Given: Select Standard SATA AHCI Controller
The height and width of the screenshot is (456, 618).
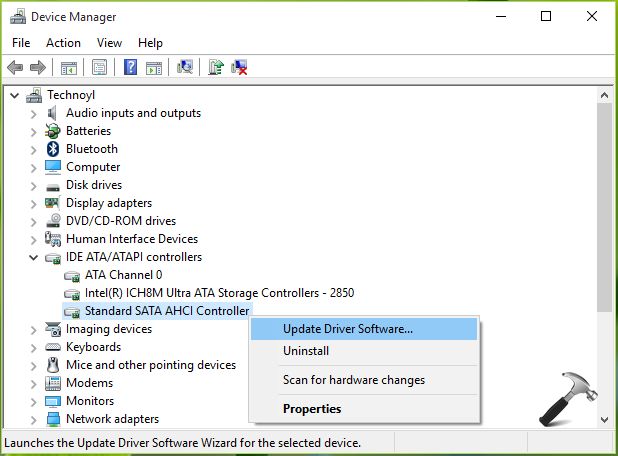Looking at the screenshot, I should coord(167,311).
